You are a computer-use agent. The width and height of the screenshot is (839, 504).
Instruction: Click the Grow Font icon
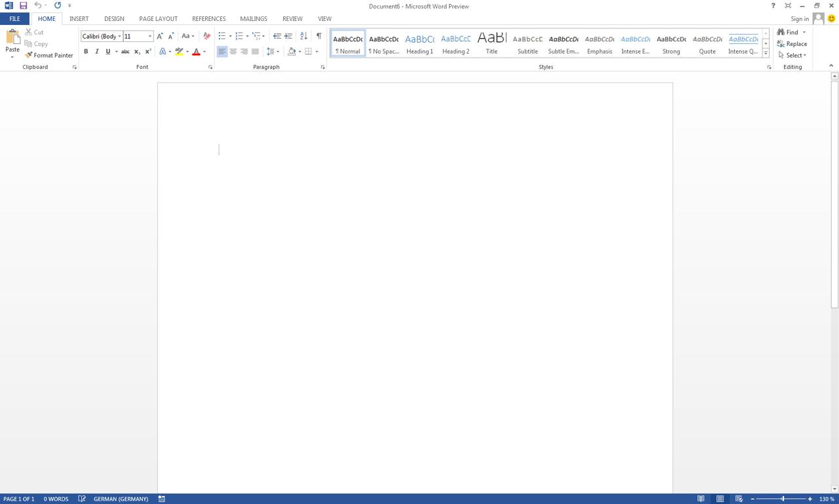click(159, 36)
